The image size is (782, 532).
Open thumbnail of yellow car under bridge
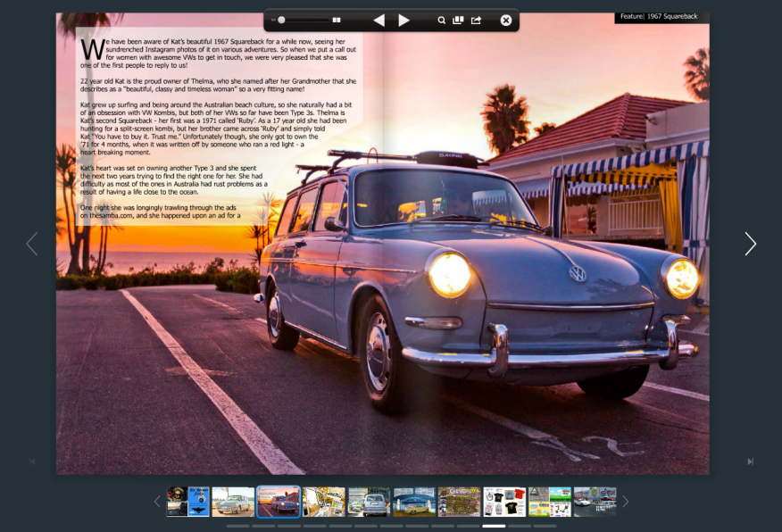414,502
